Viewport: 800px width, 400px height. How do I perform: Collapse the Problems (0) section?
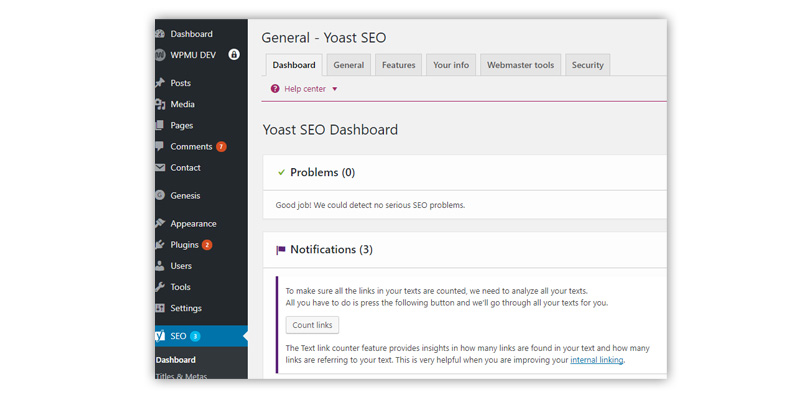(322, 172)
